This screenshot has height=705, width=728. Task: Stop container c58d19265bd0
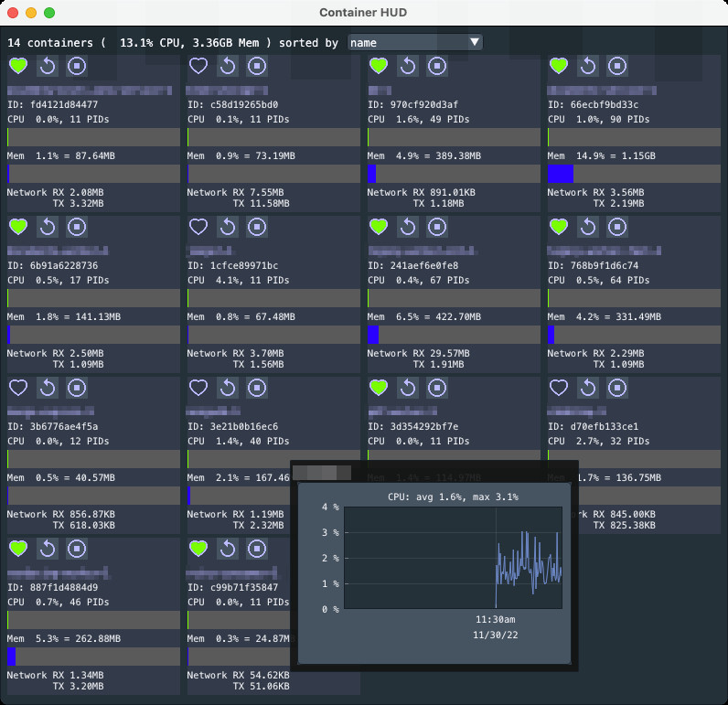(x=257, y=66)
